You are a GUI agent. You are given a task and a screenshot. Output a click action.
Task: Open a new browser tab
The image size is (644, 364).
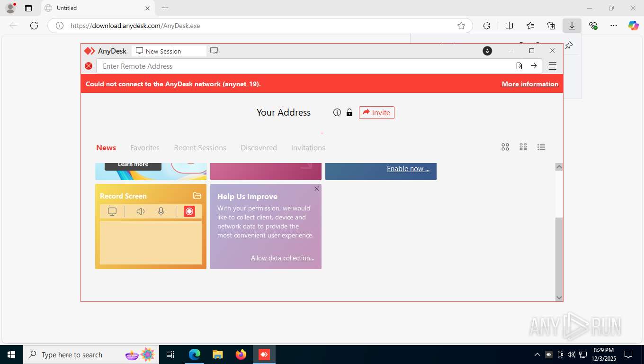165,8
